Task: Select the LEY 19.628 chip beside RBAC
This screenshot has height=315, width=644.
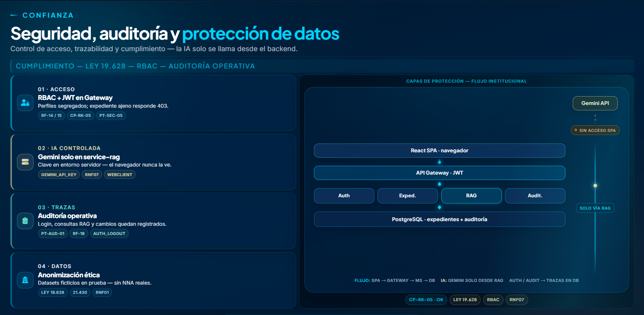Action: (465, 300)
